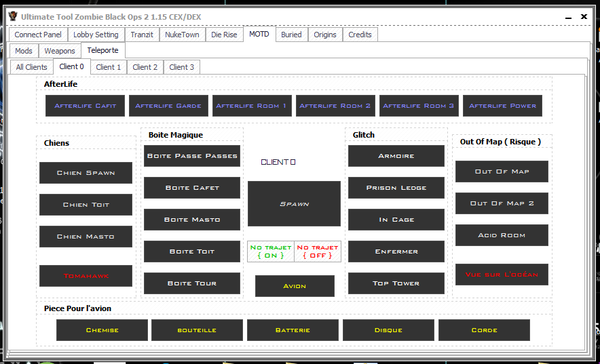The image size is (600, 364).
Task: Select the Client 0 tab
Action: [x=71, y=66]
